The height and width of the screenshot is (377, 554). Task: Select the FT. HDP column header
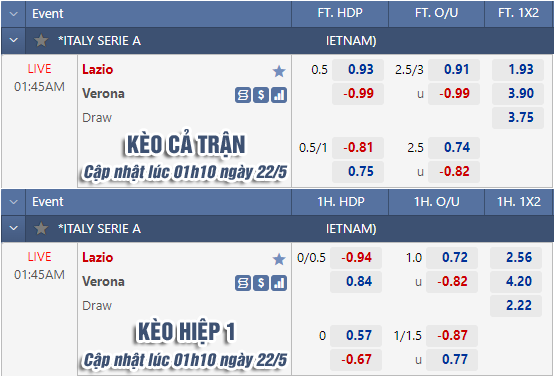coord(340,13)
